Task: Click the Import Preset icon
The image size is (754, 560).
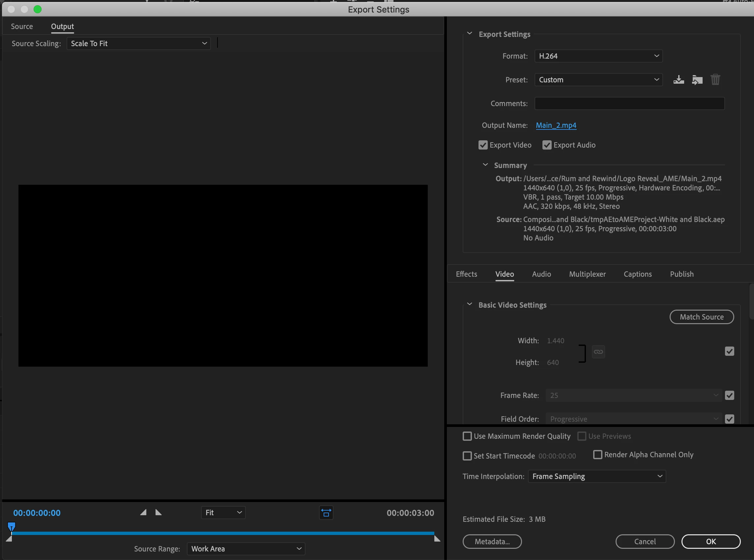Action: tap(697, 80)
